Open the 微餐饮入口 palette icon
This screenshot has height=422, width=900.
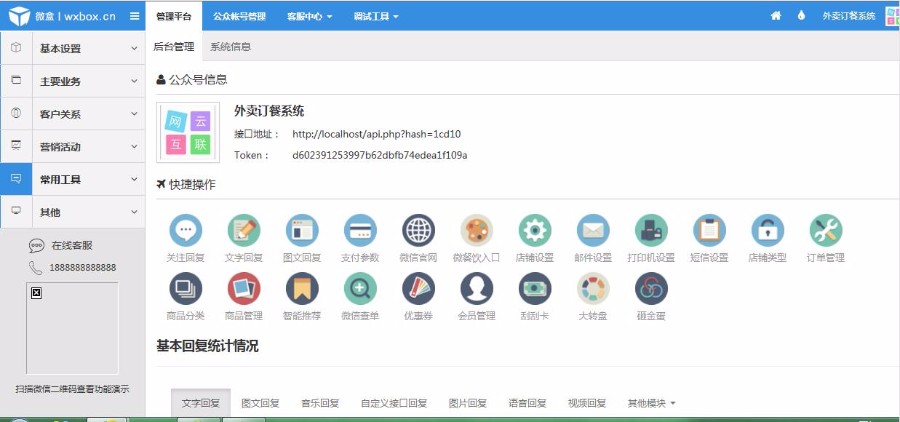coord(476,230)
